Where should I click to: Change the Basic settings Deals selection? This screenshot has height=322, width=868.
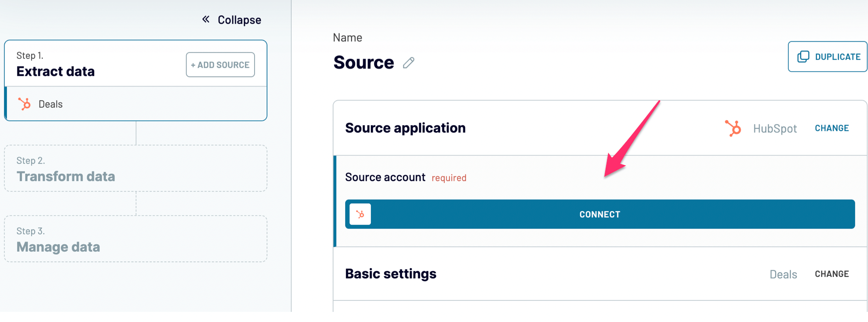click(832, 274)
